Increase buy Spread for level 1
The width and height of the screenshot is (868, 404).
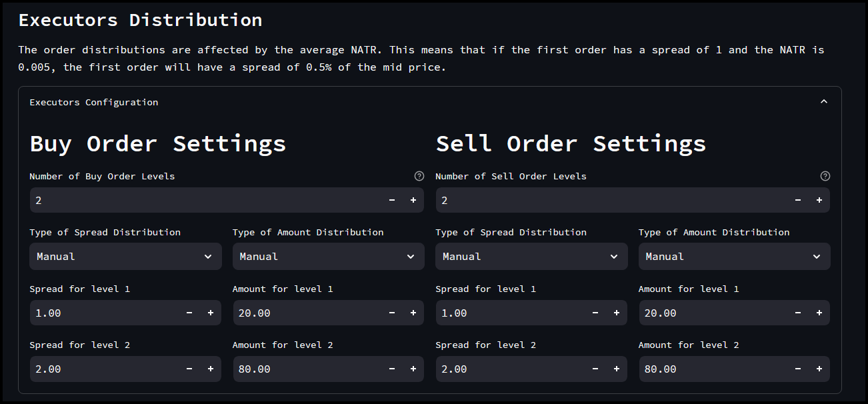(x=210, y=313)
